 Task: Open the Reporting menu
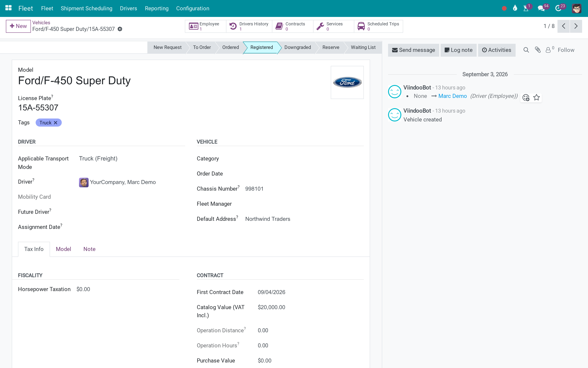click(x=157, y=8)
